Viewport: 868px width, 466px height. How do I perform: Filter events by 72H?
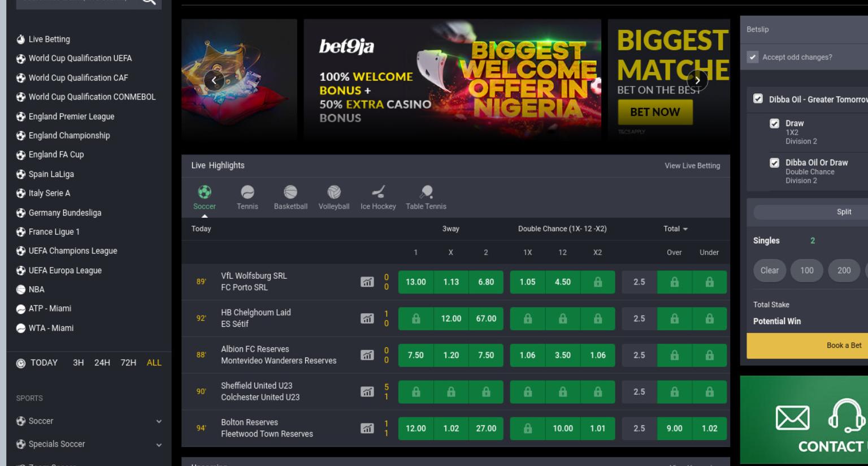[128, 363]
